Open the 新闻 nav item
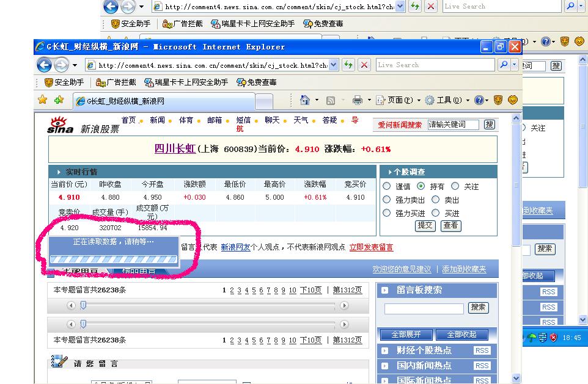The height and width of the screenshot is (384, 588). (157, 120)
